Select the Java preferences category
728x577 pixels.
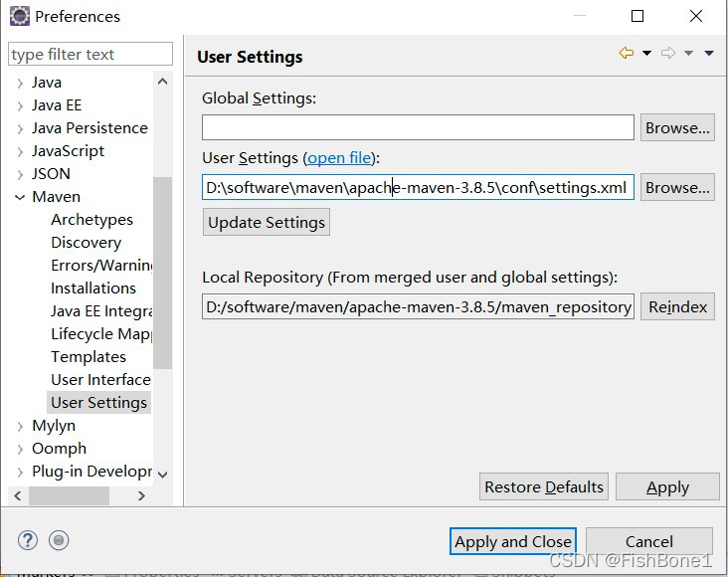coord(47,83)
